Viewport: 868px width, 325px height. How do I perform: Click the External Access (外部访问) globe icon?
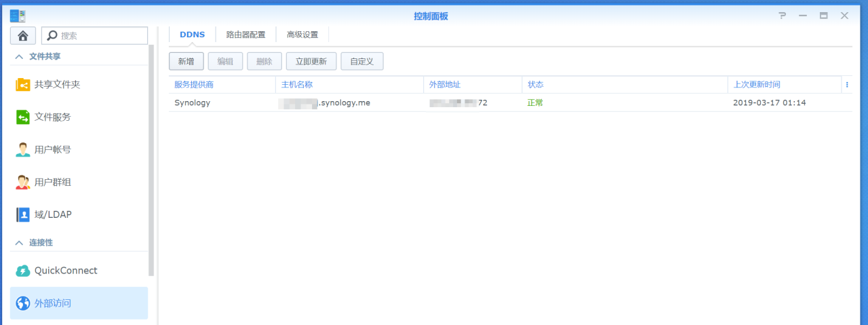(x=23, y=303)
